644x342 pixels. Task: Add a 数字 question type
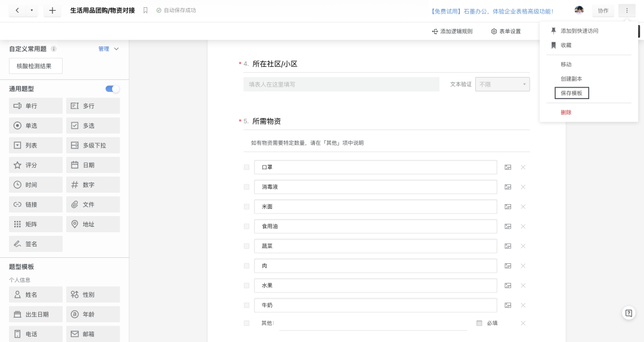[93, 184]
